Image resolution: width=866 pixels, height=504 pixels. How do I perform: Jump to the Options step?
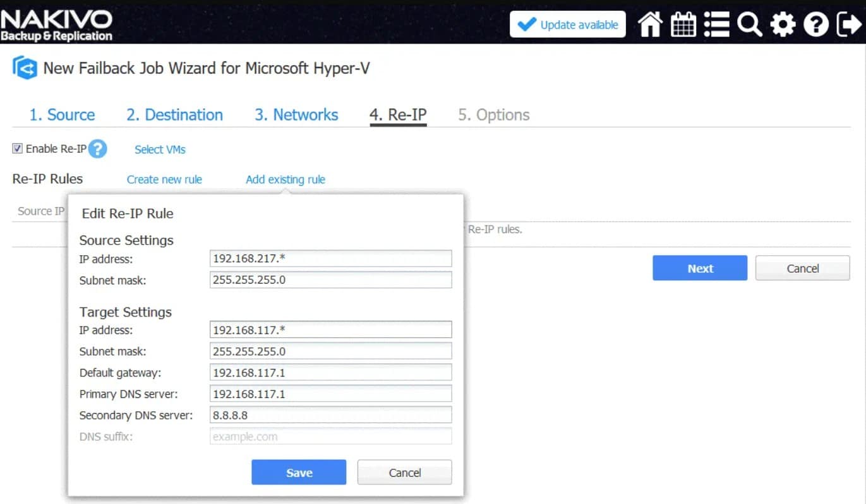[x=493, y=114]
